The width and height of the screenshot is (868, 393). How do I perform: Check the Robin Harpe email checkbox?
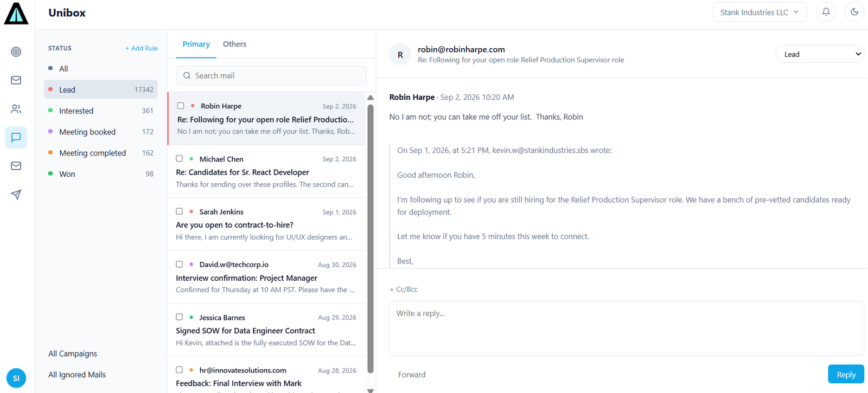pyautogui.click(x=181, y=106)
